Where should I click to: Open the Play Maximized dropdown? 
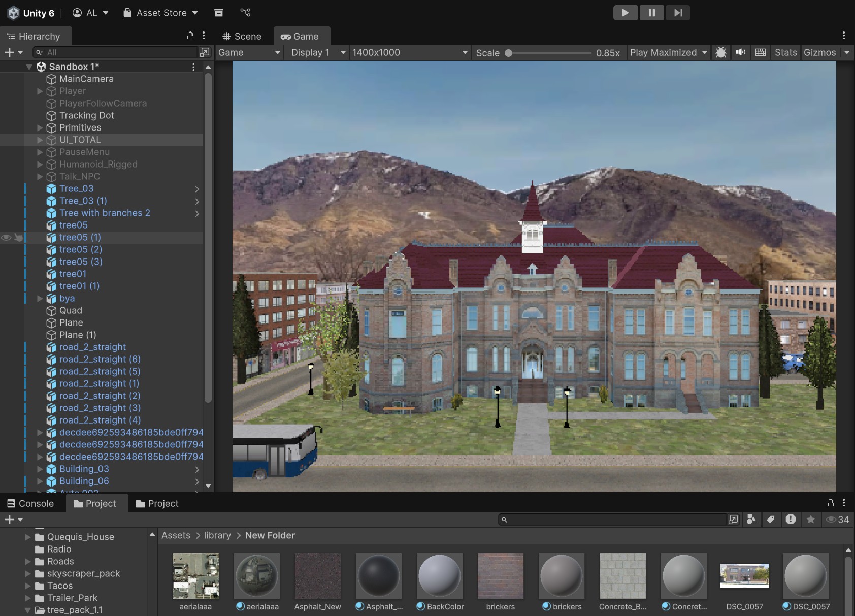669,52
